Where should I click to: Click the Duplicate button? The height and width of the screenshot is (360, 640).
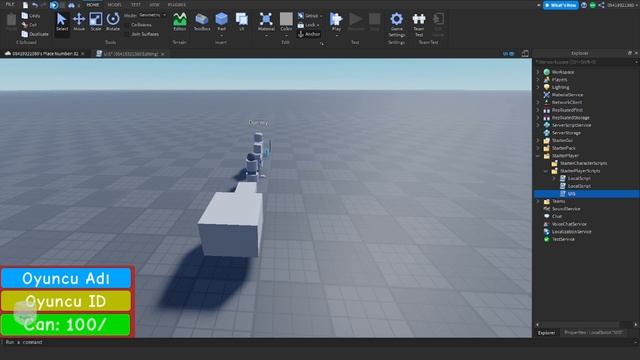35,34
